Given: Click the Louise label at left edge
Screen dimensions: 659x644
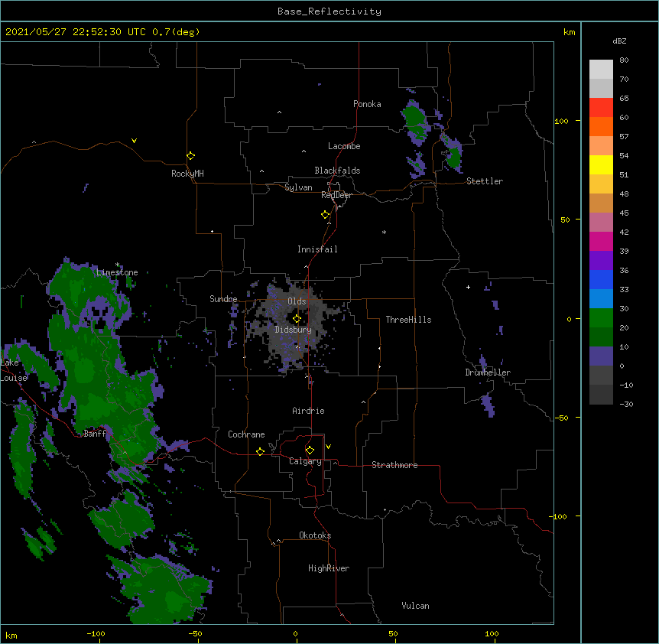Looking at the screenshot, I should click(x=14, y=378).
